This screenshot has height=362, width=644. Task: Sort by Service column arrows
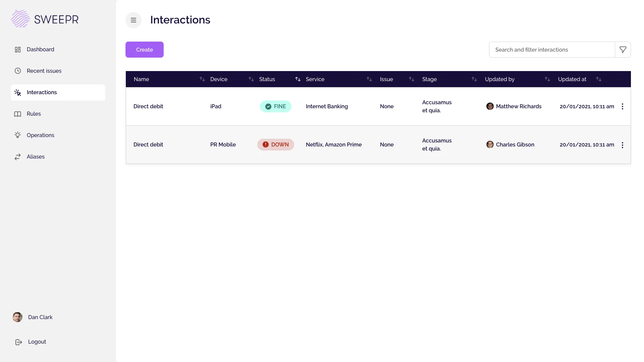pos(369,79)
